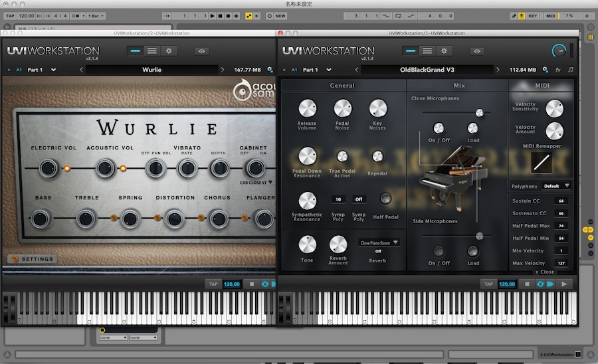Click the Ableton play button
This screenshot has height=364, width=598.
pyautogui.click(x=213, y=16)
